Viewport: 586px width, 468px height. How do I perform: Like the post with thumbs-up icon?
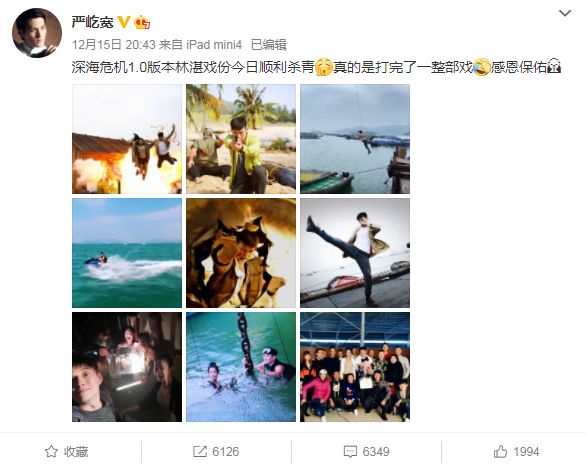click(x=500, y=452)
